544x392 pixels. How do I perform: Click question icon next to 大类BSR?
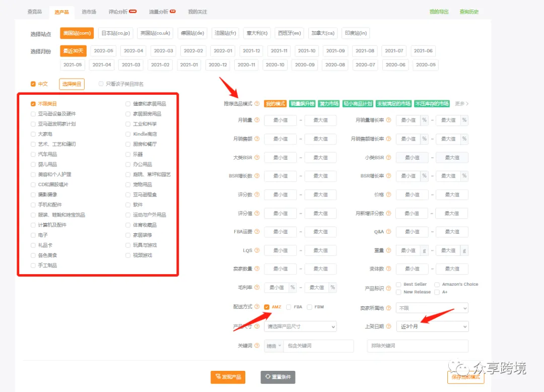(257, 158)
